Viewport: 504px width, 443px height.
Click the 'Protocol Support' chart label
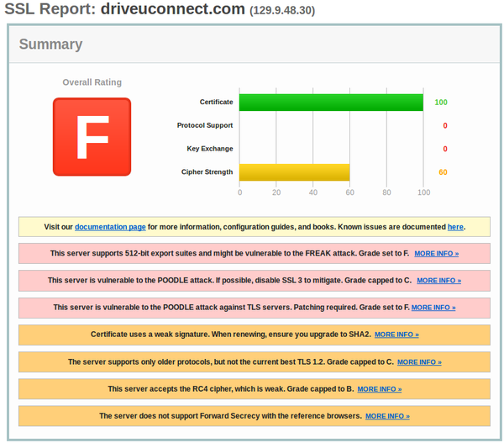[x=205, y=125]
